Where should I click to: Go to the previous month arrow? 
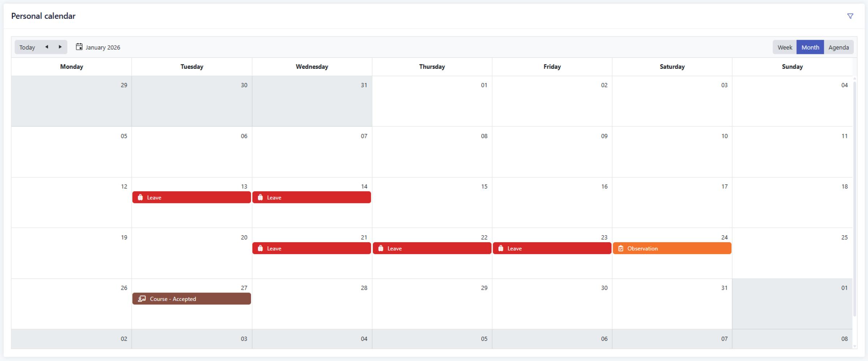[x=47, y=47]
